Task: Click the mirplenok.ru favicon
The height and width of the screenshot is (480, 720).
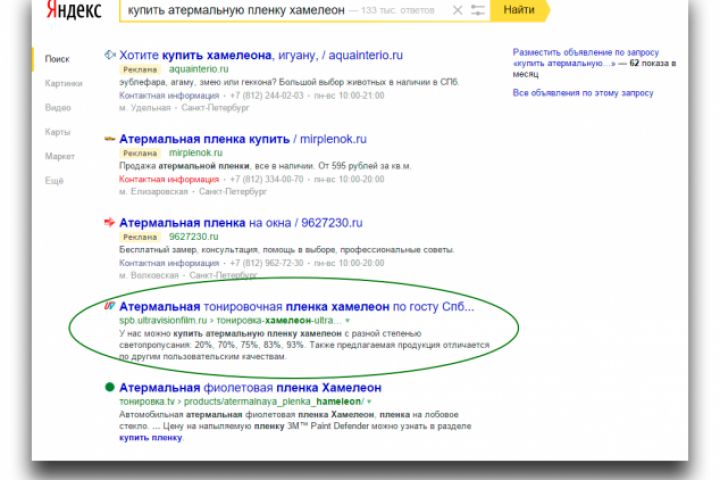Action: (110, 138)
